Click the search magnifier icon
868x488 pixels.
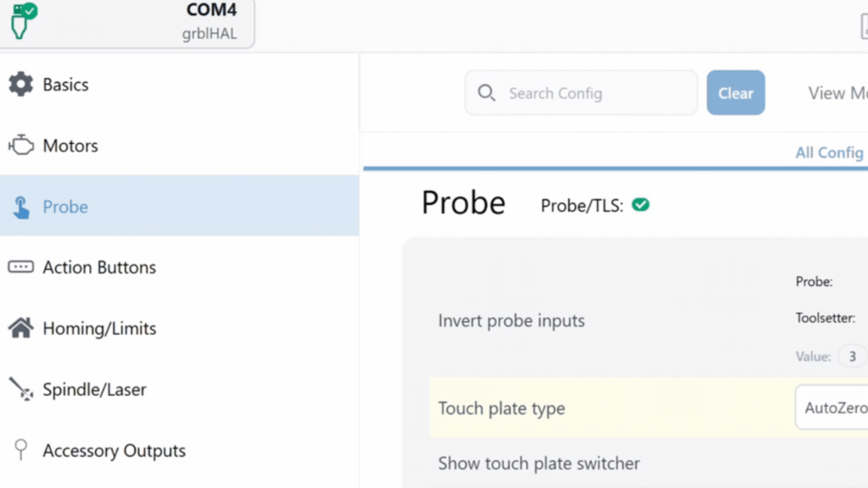click(x=486, y=93)
